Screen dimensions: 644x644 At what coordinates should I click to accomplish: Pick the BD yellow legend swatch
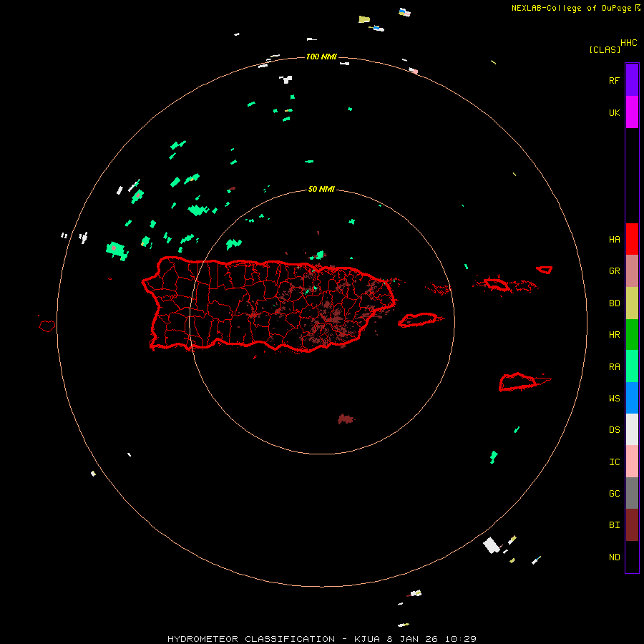click(x=632, y=303)
